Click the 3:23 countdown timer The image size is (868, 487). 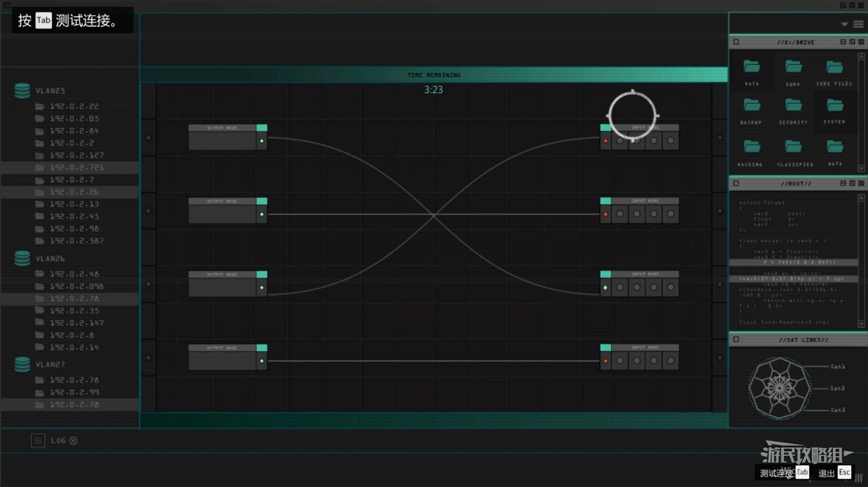[433, 90]
